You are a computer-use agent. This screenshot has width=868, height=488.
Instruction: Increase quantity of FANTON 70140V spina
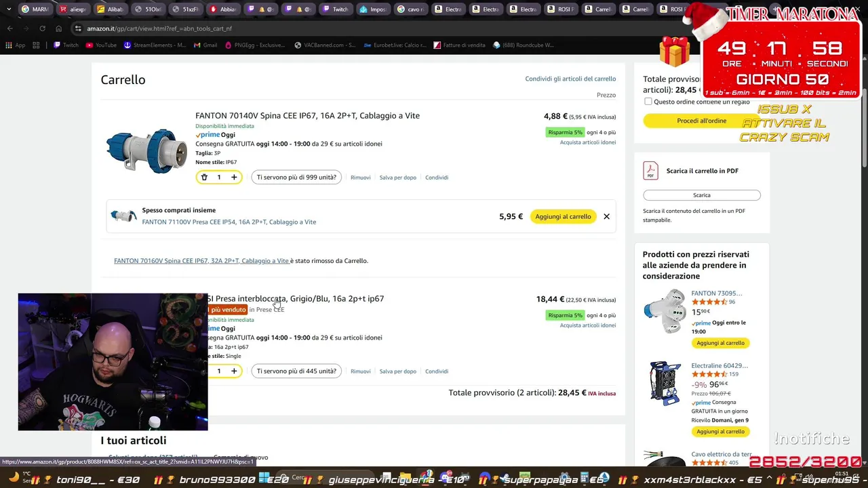point(234,178)
